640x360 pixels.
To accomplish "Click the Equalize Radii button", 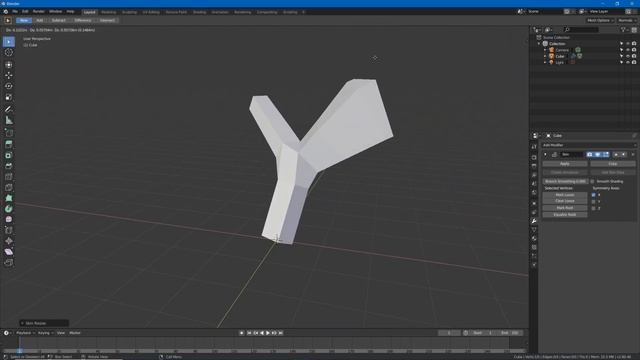I will 565,214.
